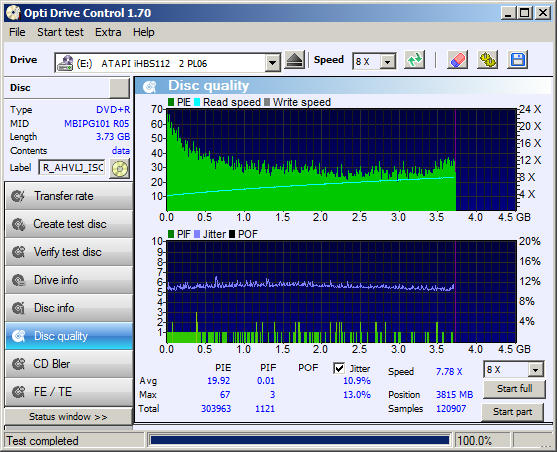Click the FE / TE icon
This screenshot has height=452, width=557.
(x=18, y=392)
